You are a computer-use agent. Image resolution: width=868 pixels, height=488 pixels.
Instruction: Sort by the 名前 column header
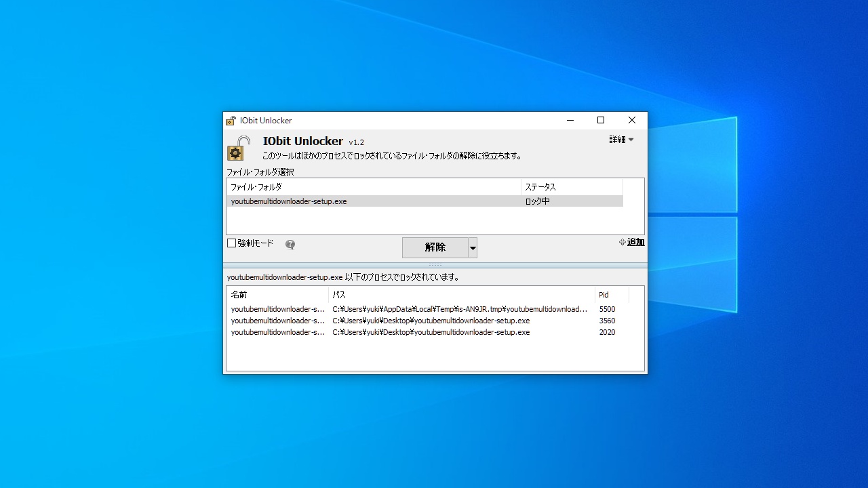[277, 295]
